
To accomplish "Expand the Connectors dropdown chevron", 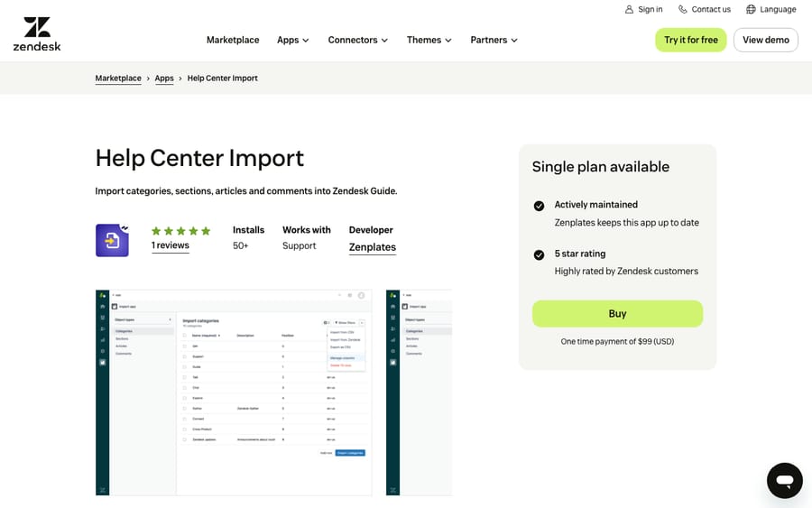I will click(384, 41).
